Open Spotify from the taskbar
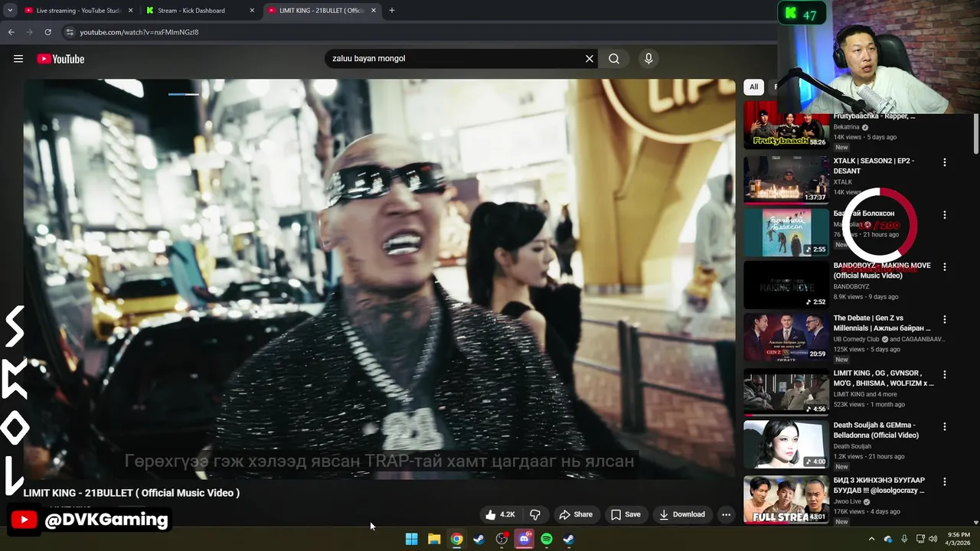Viewport: 980px width, 551px height. point(547,539)
